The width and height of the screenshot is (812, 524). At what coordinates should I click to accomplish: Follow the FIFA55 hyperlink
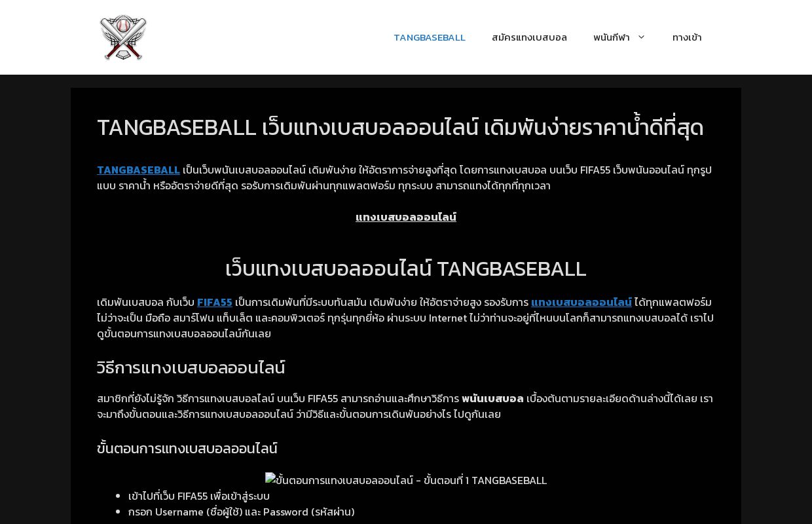[x=215, y=302]
